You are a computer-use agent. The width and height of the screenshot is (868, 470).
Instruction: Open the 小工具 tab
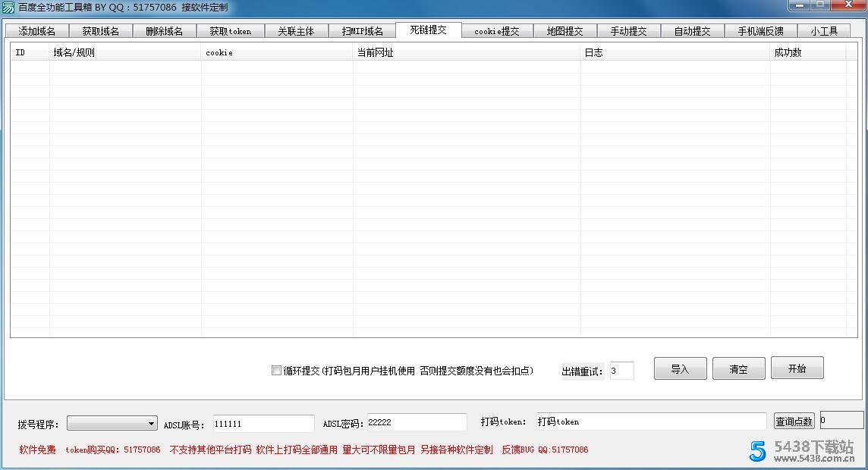(x=825, y=31)
